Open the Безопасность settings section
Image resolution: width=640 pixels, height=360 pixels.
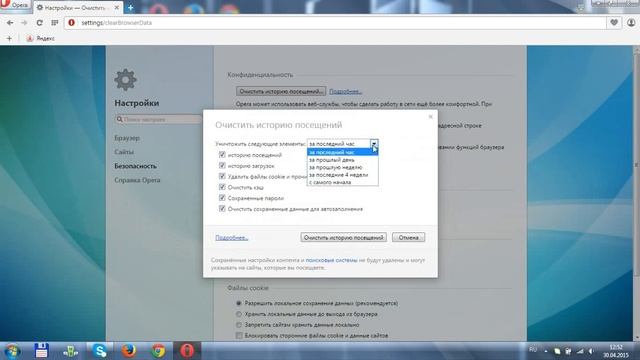pyautogui.click(x=136, y=166)
